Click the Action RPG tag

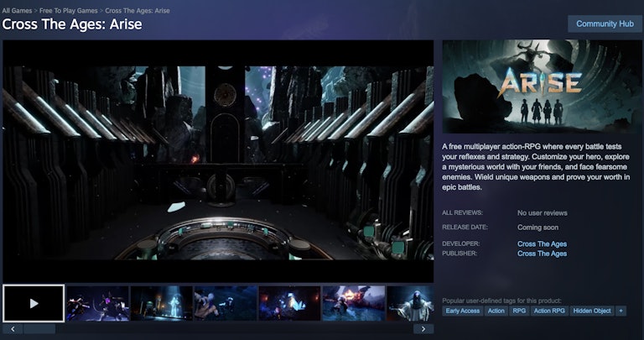(549, 311)
